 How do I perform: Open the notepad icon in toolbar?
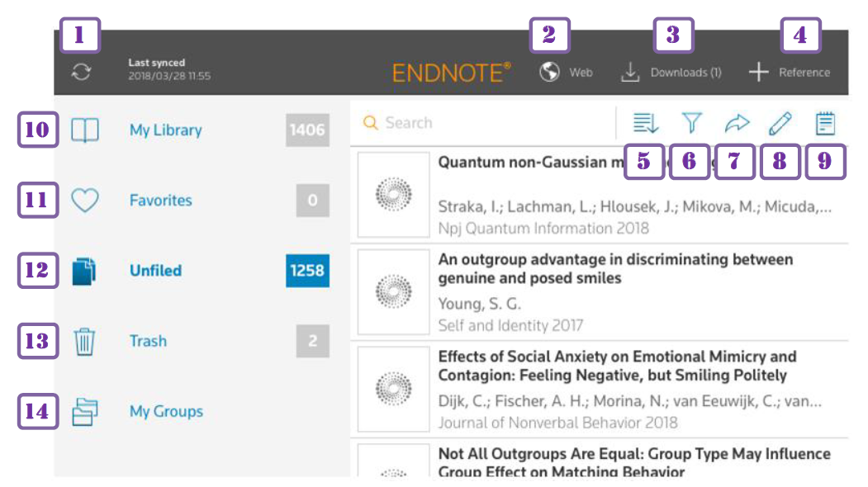[x=824, y=123]
